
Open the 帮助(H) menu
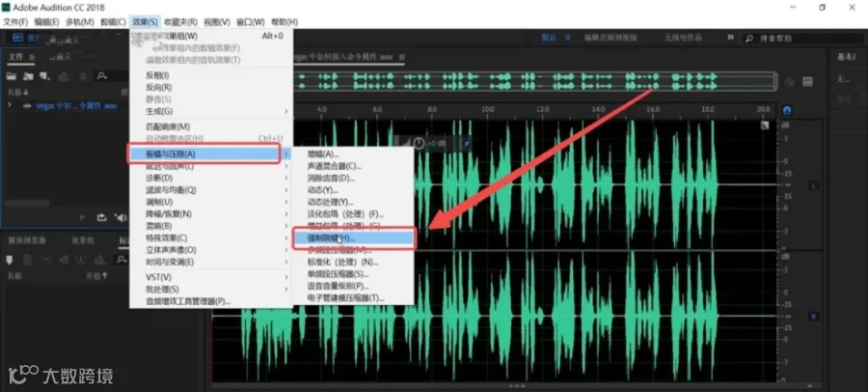click(284, 22)
